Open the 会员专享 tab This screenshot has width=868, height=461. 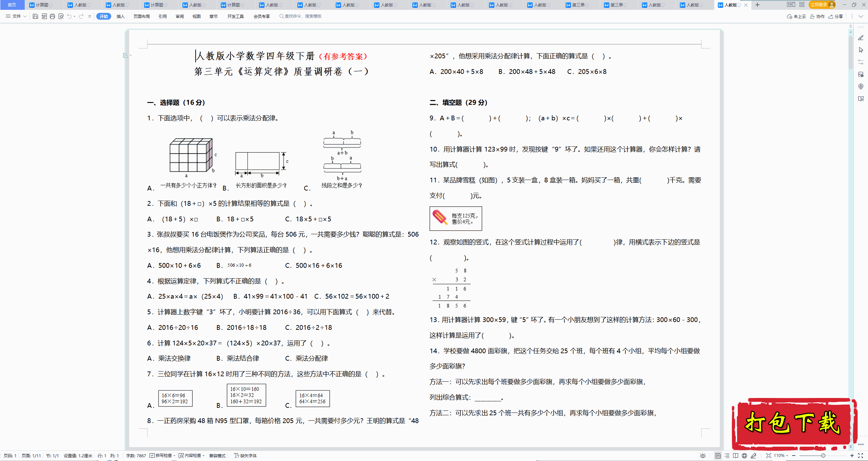262,16
